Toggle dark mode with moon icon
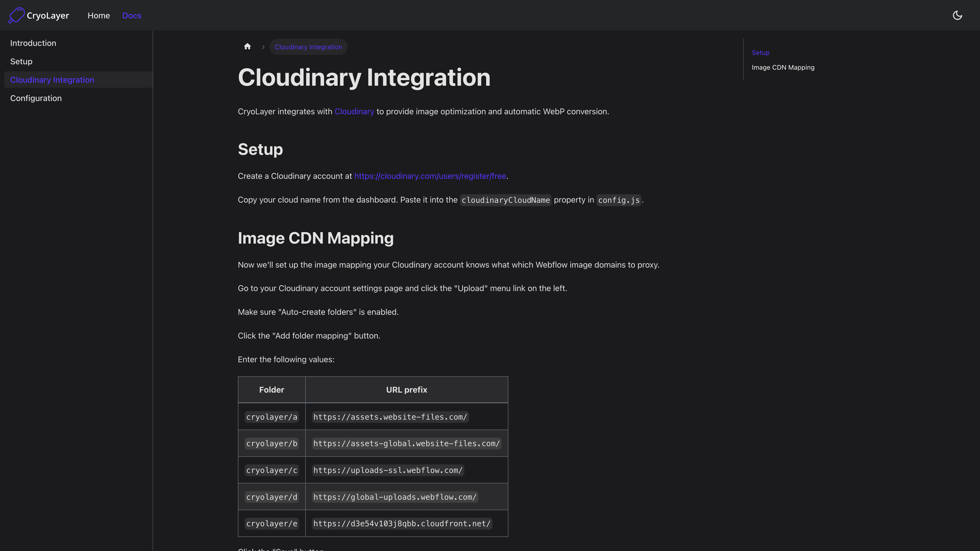The width and height of the screenshot is (980, 551). coord(957,15)
